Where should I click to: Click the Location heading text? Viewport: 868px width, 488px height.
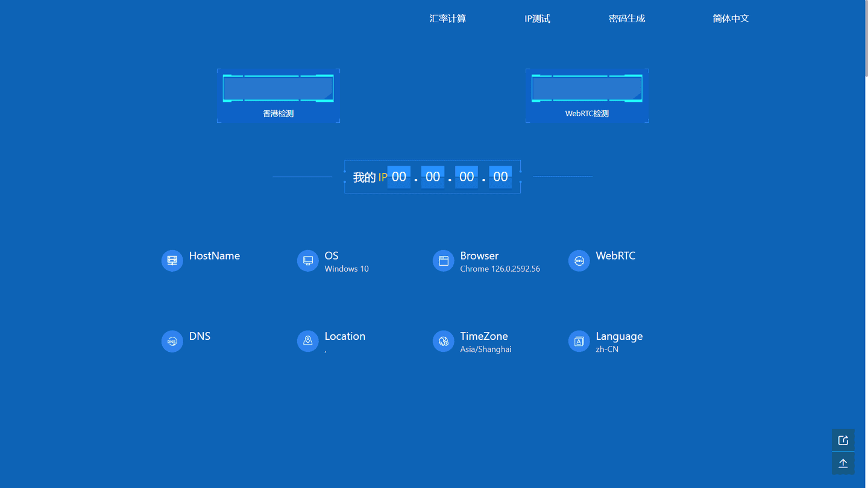[345, 336]
